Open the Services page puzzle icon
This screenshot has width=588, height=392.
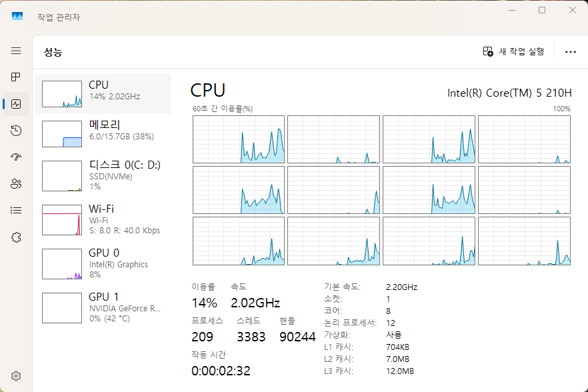pos(16,237)
